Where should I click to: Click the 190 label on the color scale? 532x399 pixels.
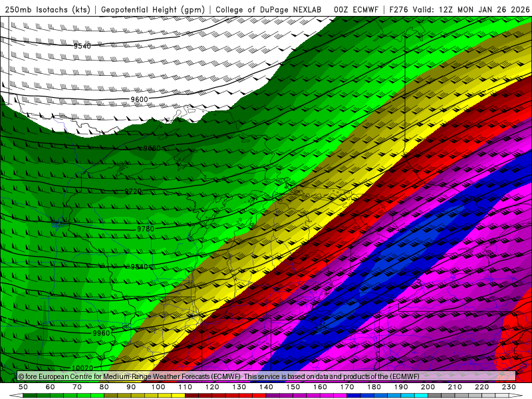[401, 387]
